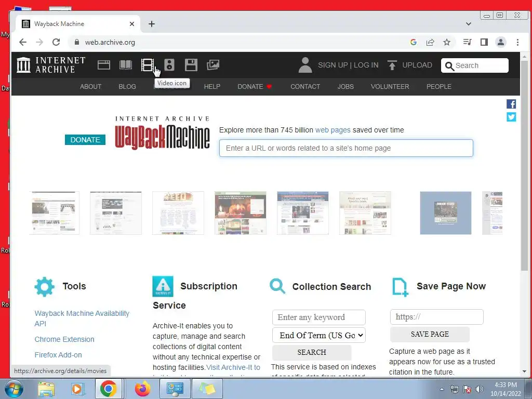Expand the End Of Term collection dropdown
This screenshot has height=399, width=532.
coord(319,335)
